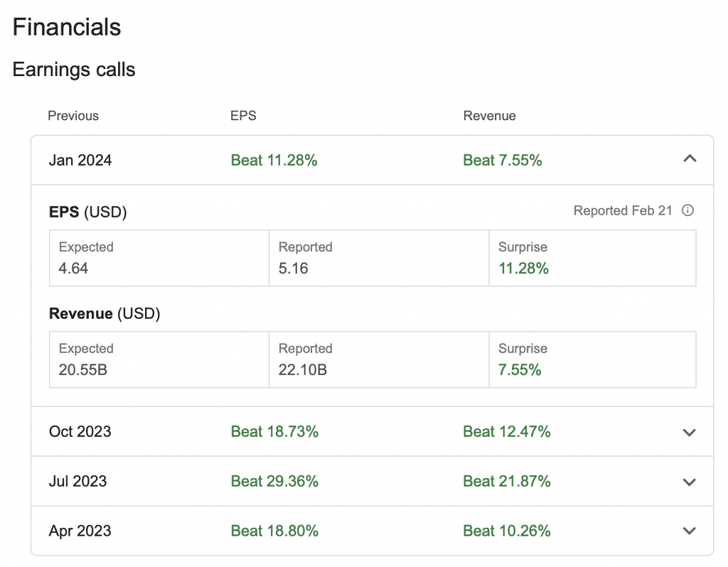The image size is (728, 567).
Task: Click the Beat 11.28% EPS result
Action: pos(274,160)
